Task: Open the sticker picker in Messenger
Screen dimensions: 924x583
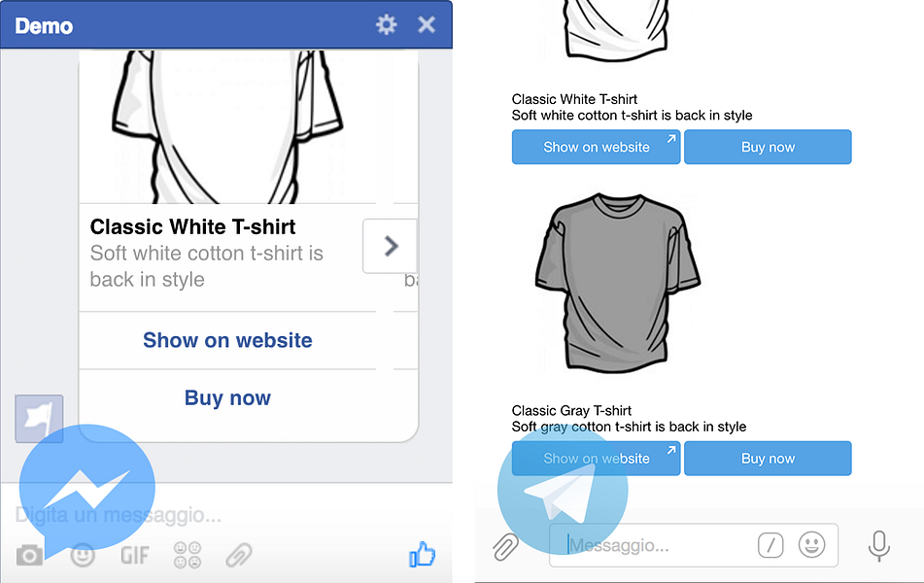Action: click(188, 555)
